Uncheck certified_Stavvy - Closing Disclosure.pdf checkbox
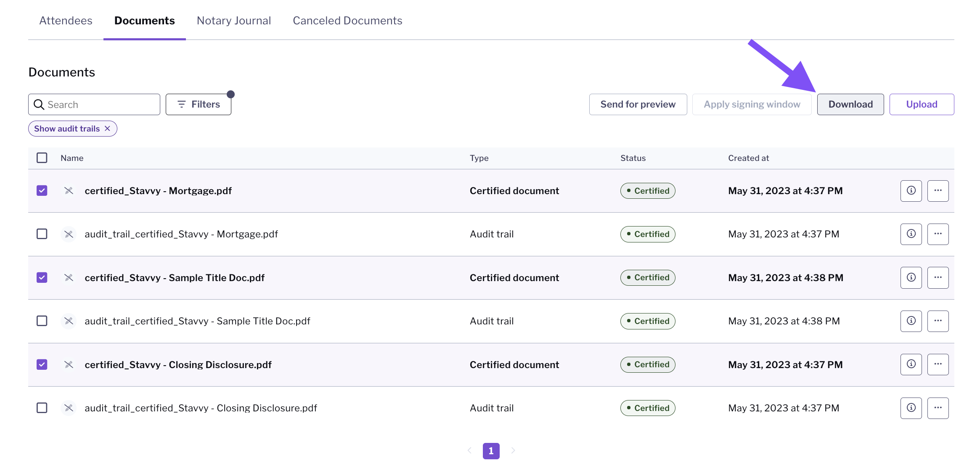The width and height of the screenshot is (980, 474). coord(42,364)
